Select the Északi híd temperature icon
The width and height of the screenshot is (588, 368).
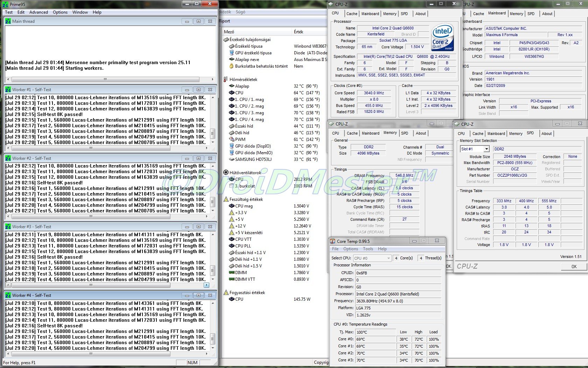tap(231, 126)
